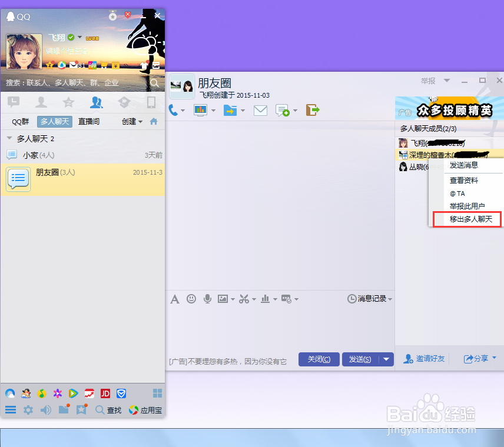Click the 关闭(C) button
This screenshot has height=447, width=504.
[x=319, y=359]
